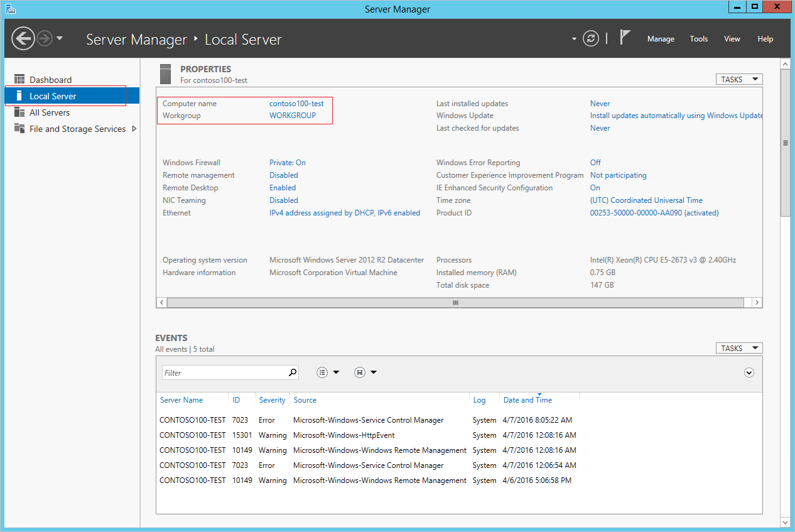Image resolution: width=795 pixels, height=532 pixels.
Task: Click Windows Error Reporting Off link
Action: 595,163
